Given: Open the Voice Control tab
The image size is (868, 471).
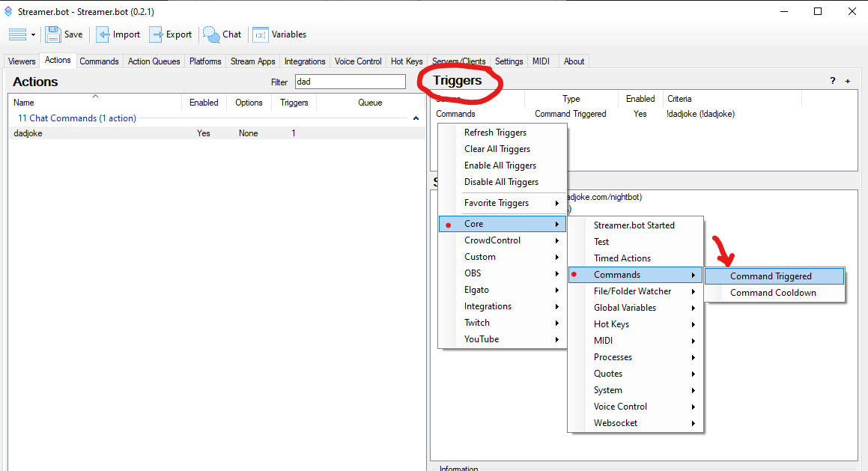Looking at the screenshot, I should [358, 61].
